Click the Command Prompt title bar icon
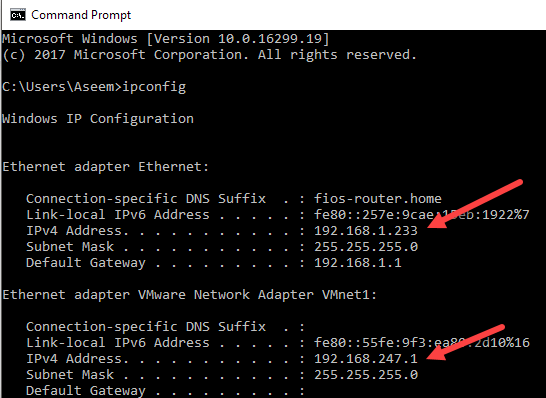Screen dimensions: 546x398 (x=17, y=15)
